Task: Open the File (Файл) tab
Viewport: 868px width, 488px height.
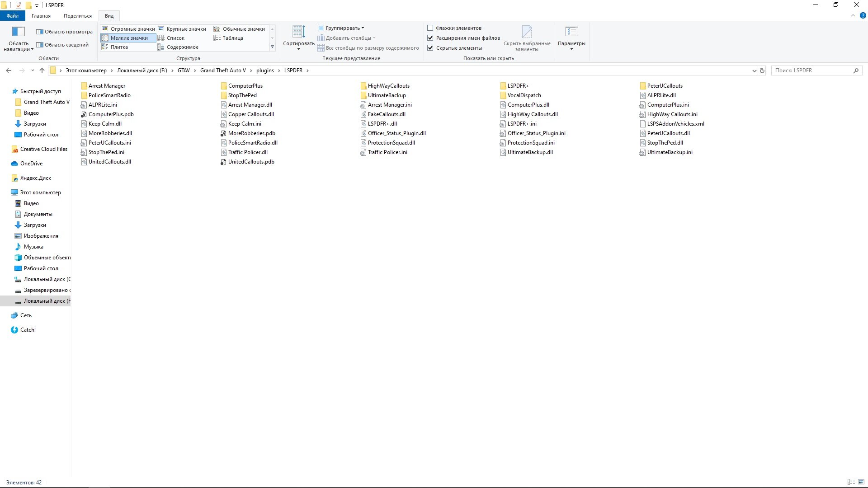Action: coord(13,16)
